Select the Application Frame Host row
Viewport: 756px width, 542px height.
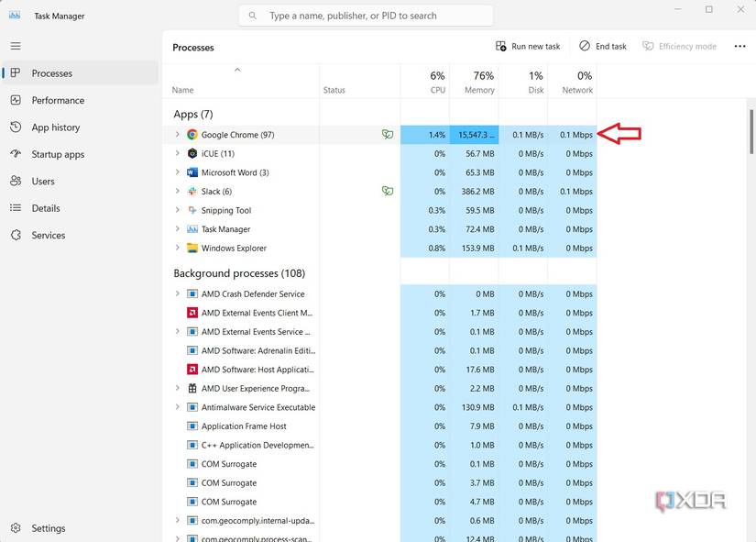(x=380, y=426)
